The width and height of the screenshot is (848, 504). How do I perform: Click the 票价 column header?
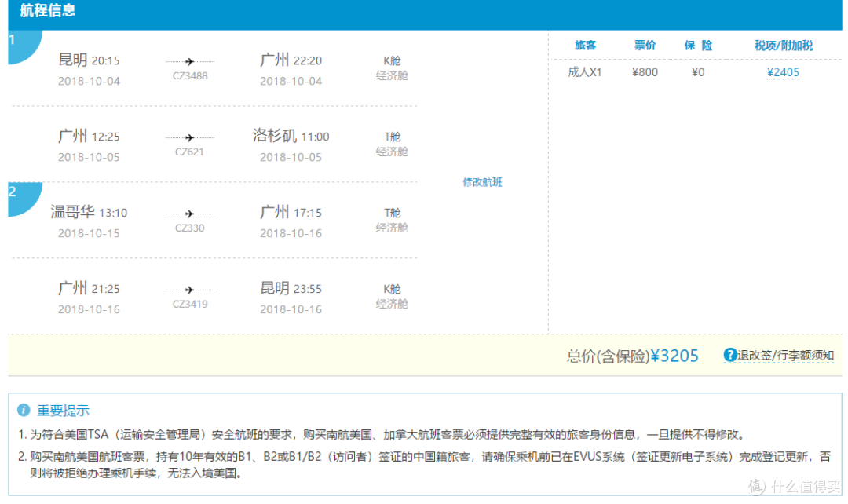pyautogui.click(x=645, y=46)
